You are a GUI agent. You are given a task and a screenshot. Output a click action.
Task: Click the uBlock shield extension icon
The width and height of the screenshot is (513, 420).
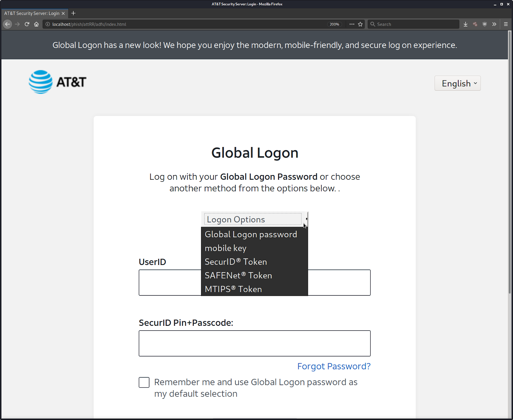(485, 24)
